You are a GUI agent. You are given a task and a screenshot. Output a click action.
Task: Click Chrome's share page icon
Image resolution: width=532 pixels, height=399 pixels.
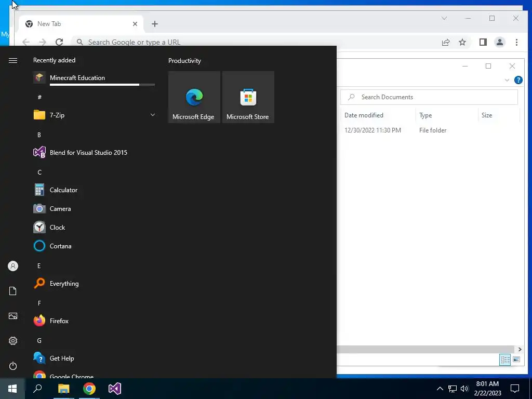[445, 42]
